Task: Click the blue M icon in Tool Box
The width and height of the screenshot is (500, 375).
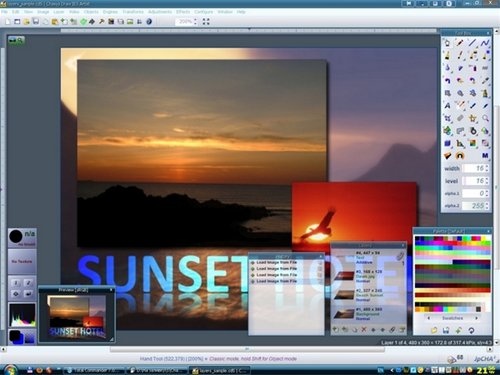Action: pos(485,156)
